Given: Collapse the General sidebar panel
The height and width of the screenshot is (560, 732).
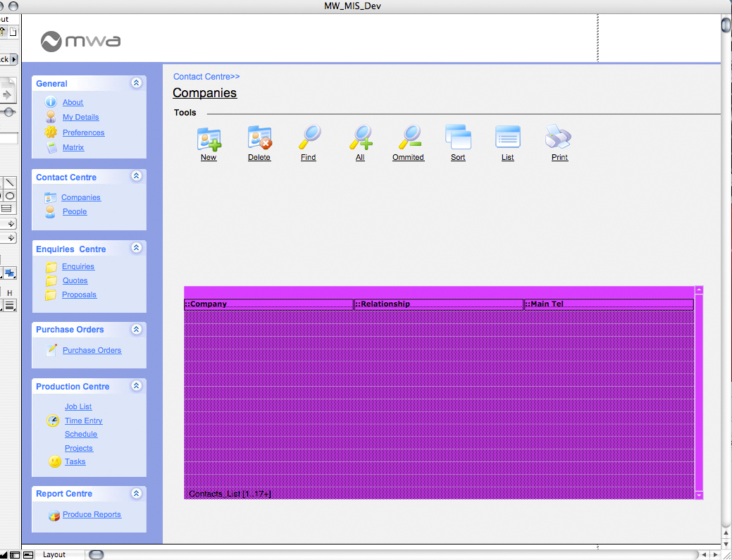Looking at the screenshot, I should click(x=137, y=83).
